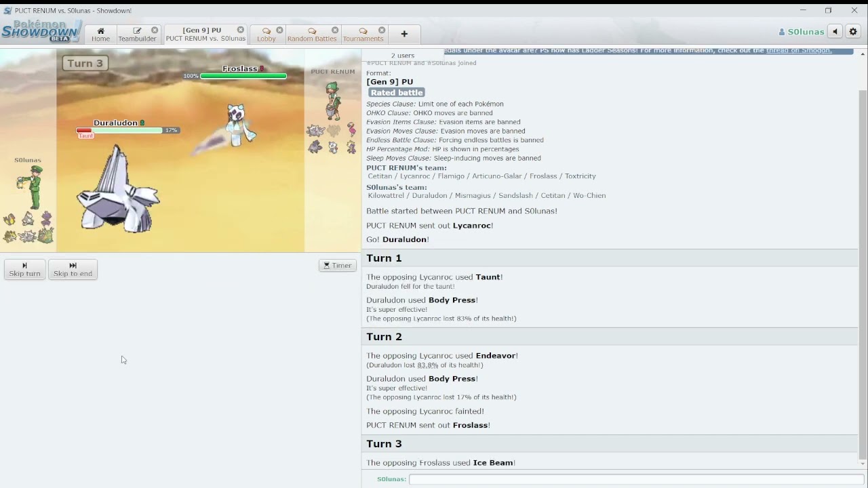Switch to the Teambuilder tab

[x=138, y=35]
